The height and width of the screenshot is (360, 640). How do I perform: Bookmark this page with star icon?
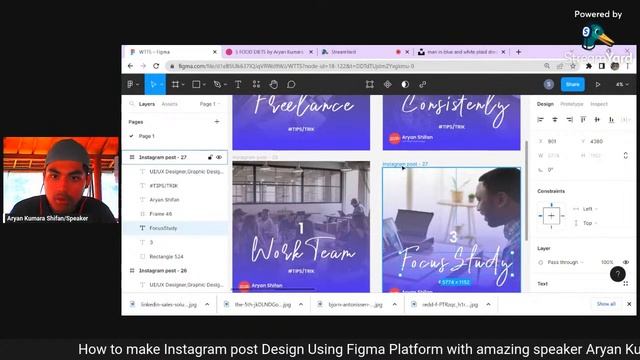click(x=573, y=66)
